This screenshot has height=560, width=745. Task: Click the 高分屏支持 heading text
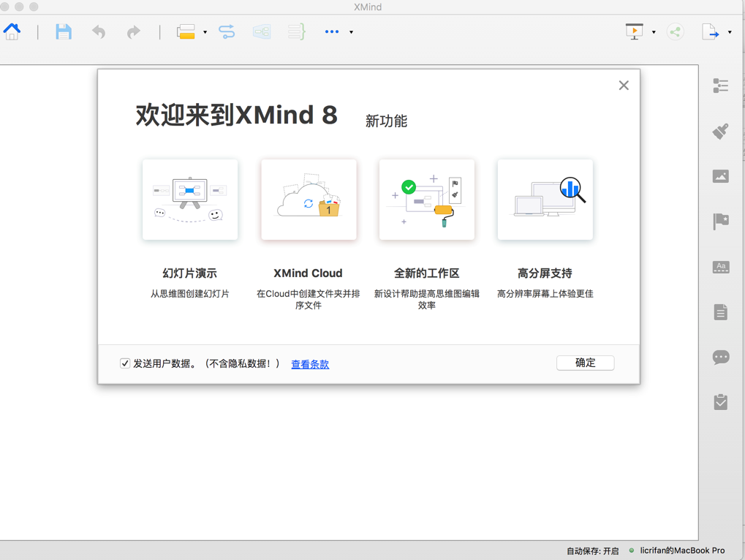click(x=545, y=273)
